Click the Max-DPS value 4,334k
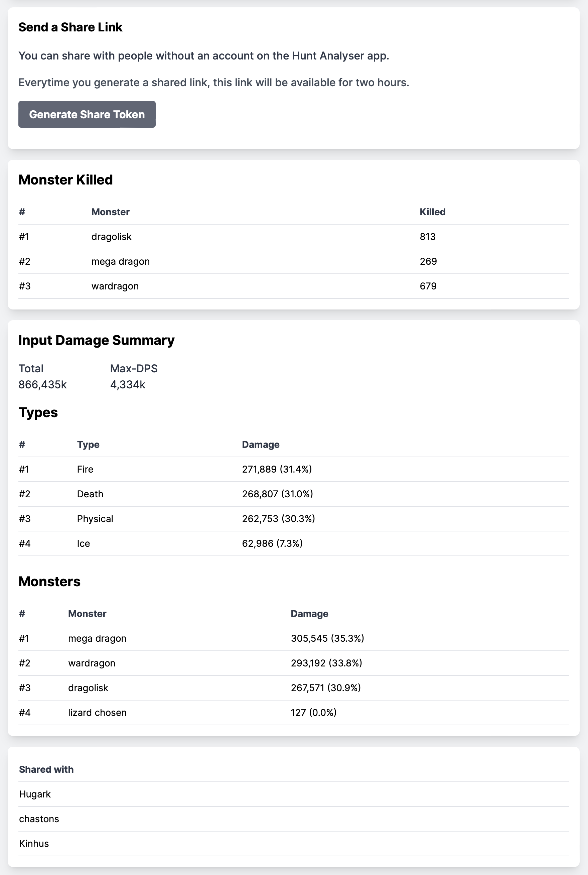 coord(128,385)
